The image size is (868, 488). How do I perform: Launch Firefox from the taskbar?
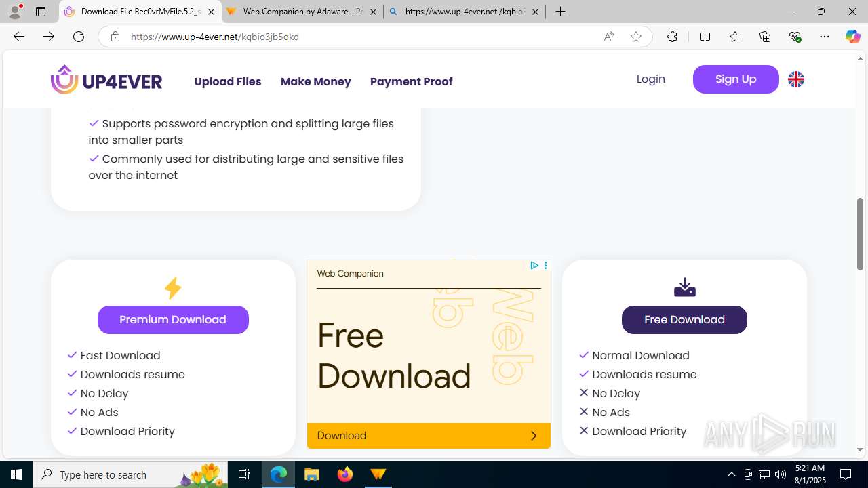[x=345, y=474]
